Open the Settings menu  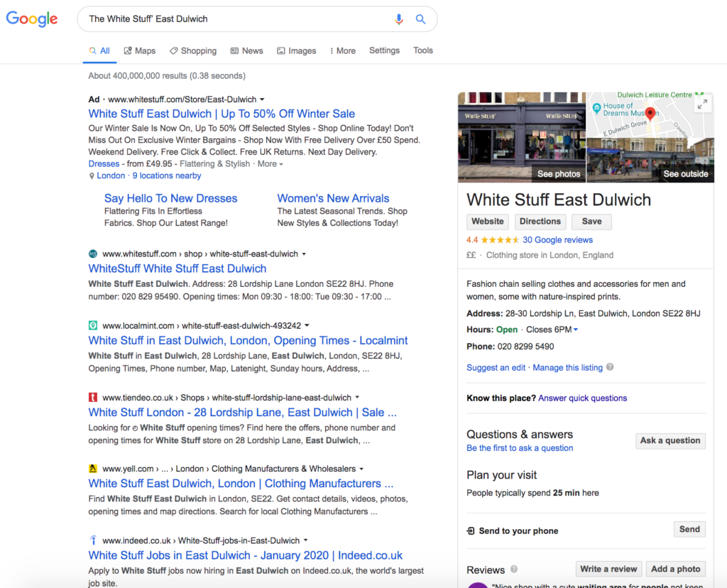(384, 50)
